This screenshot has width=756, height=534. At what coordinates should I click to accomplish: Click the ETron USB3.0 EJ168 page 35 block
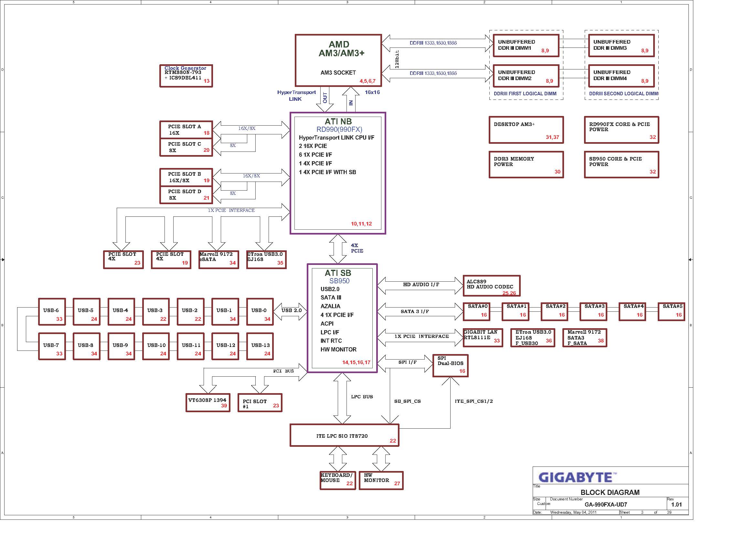(x=266, y=260)
